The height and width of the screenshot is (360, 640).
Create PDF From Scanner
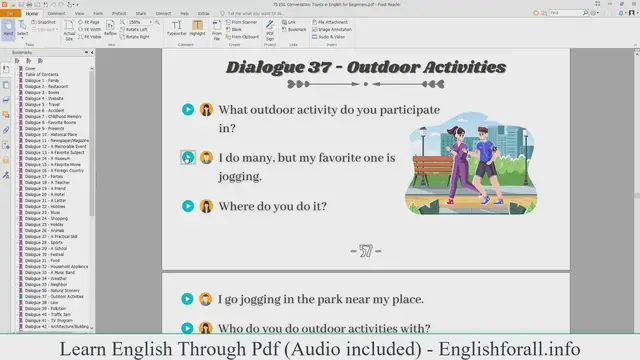[241, 22]
